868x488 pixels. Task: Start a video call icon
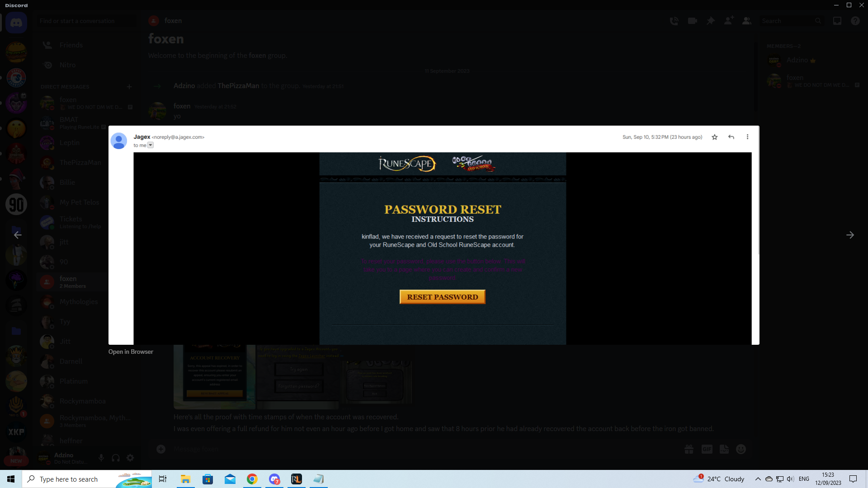[692, 21]
